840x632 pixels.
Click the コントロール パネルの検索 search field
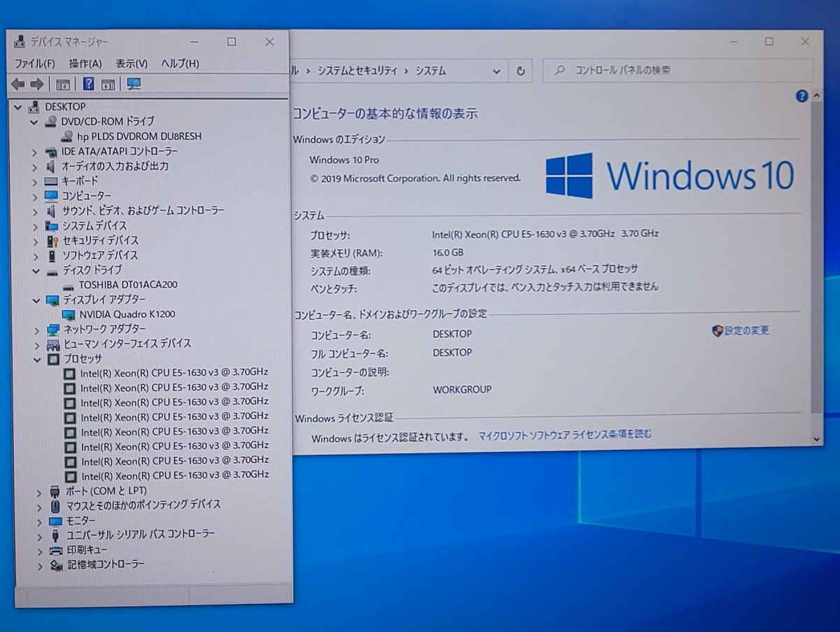(678, 71)
